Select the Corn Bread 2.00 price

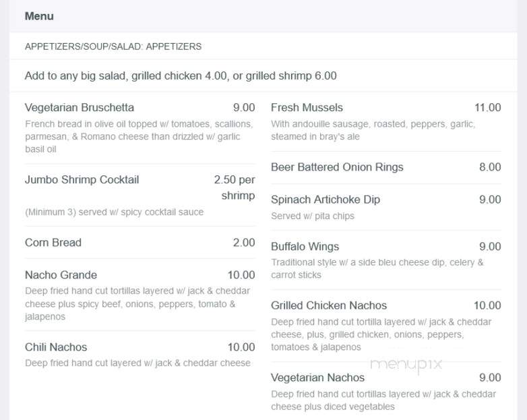point(244,243)
